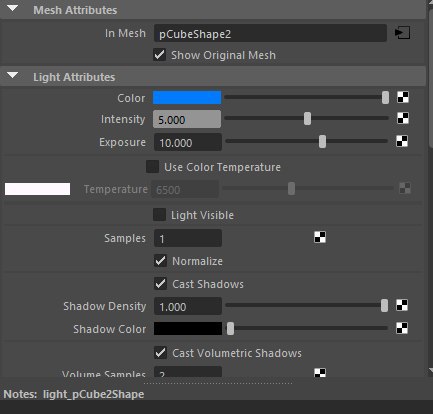This screenshot has height=414, width=433.
Task: Click the Notes: light_pCube2Shape label
Action: pyautogui.click(x=74, y=394)
